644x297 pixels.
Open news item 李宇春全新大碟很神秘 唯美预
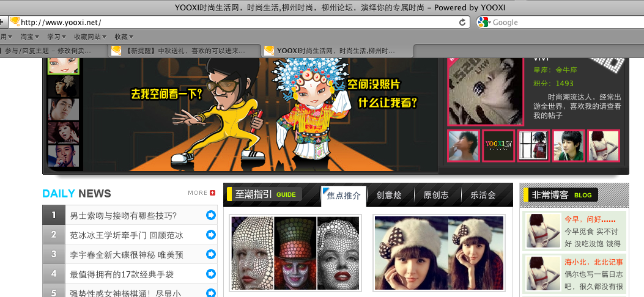pyautogui.click(x=127, y=255)
